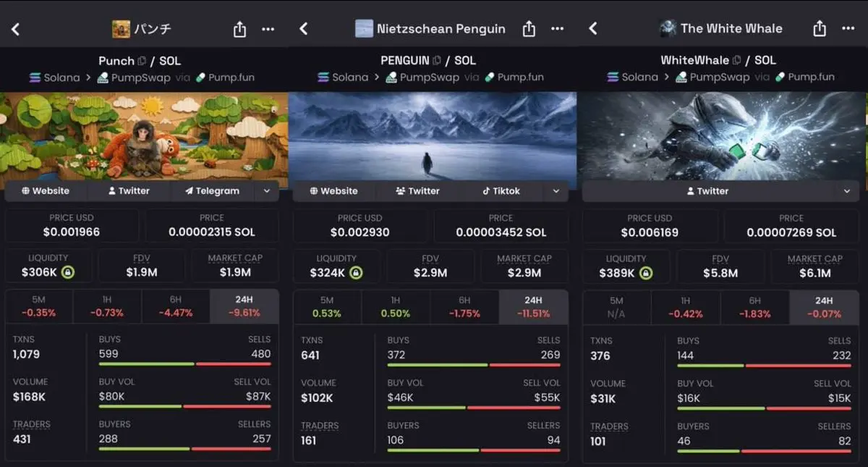Screen dimensions: 868x467
Task: Click liquidity lock icon beside $389K
Action: point(646,273)
